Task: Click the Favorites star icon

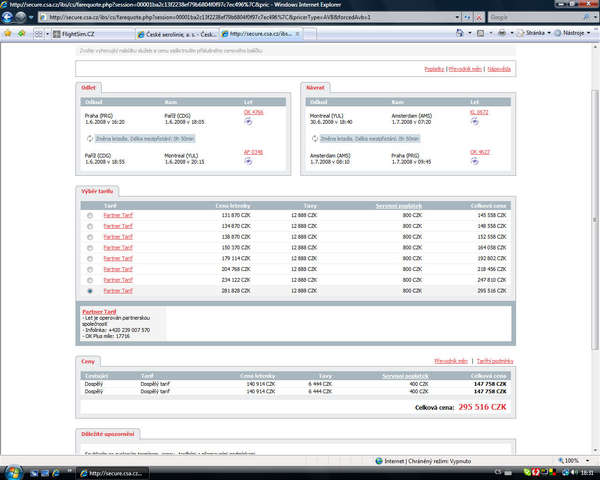Action: pyautogui.click(x=8, y=33)
